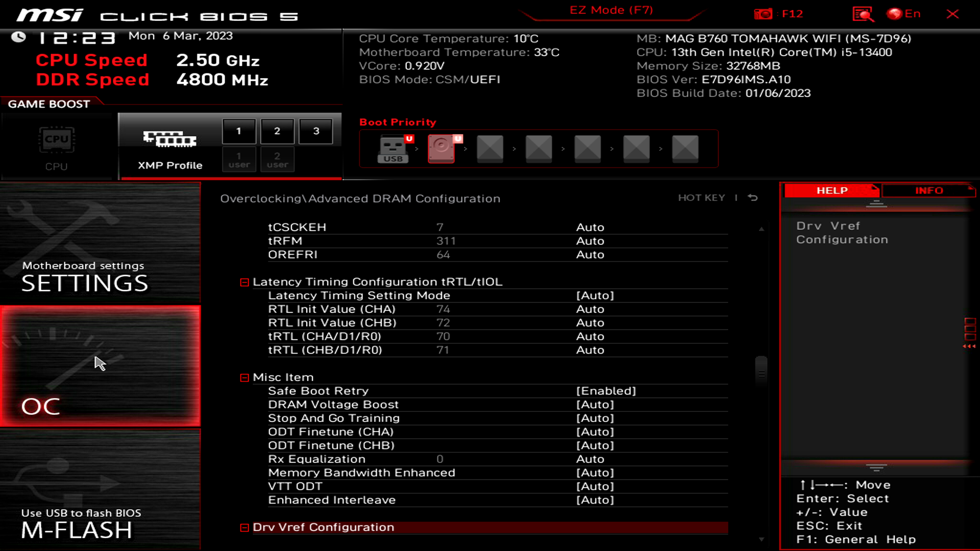Image resolution: width=980 pixels, height=551 pixels.
Task: Click the fifth boot priority slot
Action: 587,148
